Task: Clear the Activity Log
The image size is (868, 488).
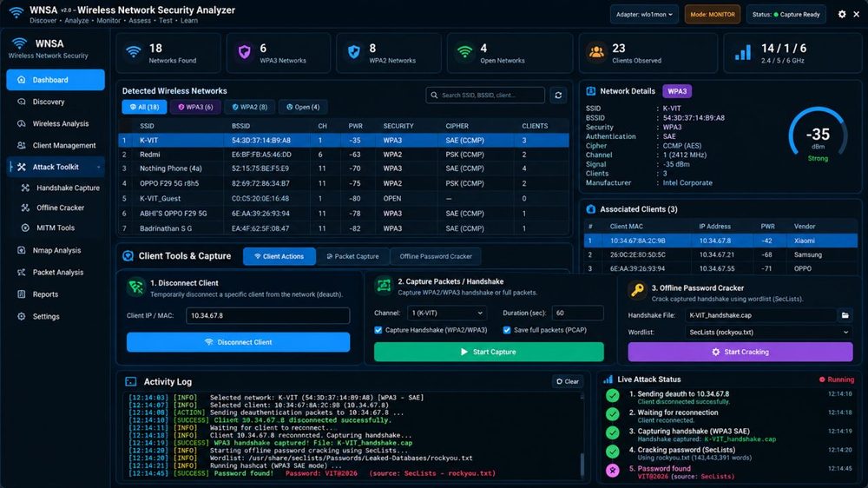Action: click(568, 381)
